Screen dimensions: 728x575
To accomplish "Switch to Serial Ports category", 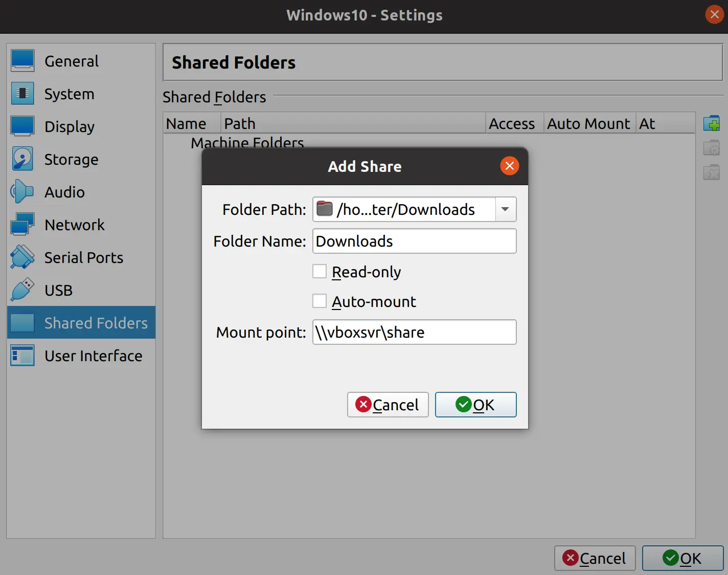I will point(83,257).
